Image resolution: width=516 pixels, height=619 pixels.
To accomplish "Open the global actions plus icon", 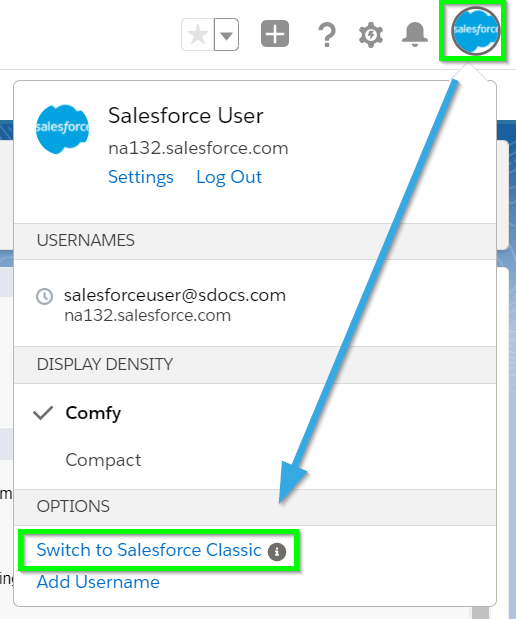I will click(x=275, y=34).
